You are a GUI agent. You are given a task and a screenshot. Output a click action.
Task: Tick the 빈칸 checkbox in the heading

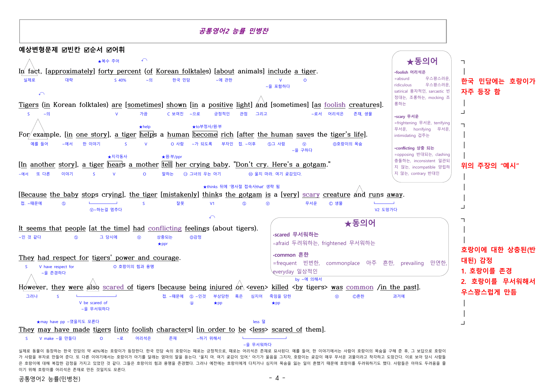(64, 50)
